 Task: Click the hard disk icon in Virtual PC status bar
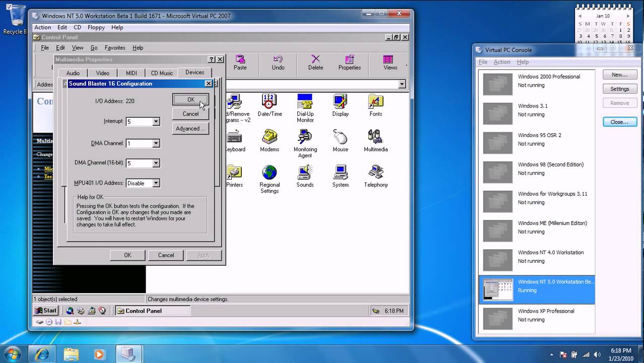(39, 322)
